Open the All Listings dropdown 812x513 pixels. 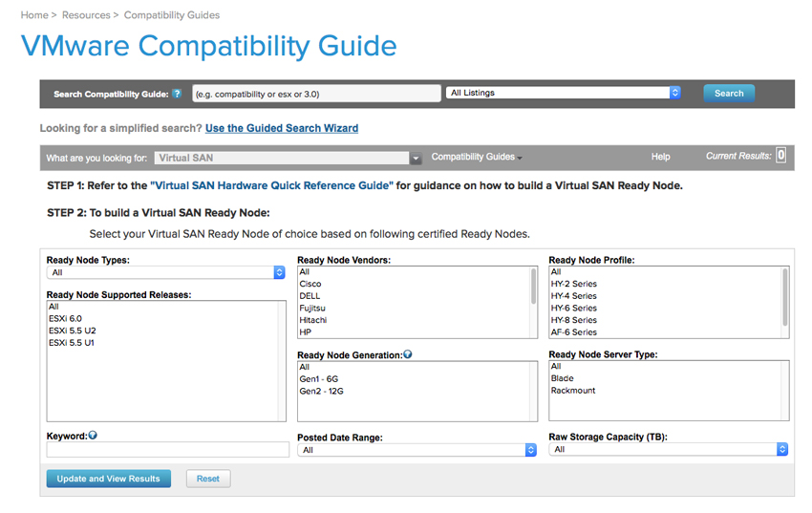563,93
